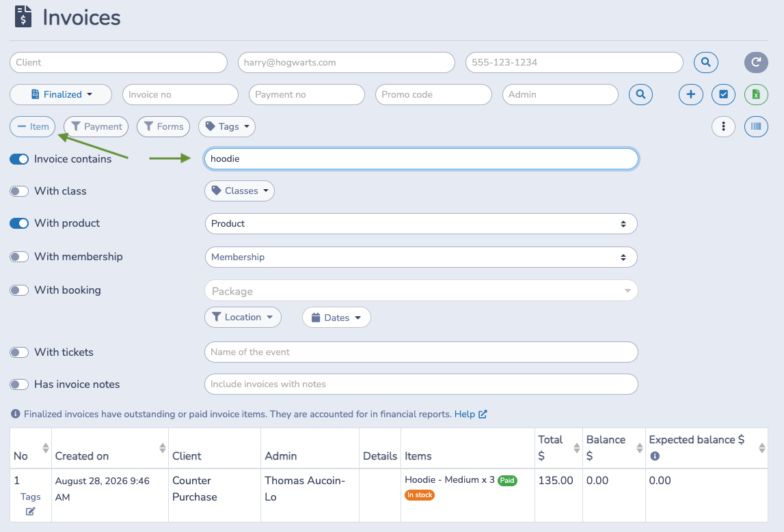Click the Invoices page header icon
784x532 pixels.
coord(23,16)
